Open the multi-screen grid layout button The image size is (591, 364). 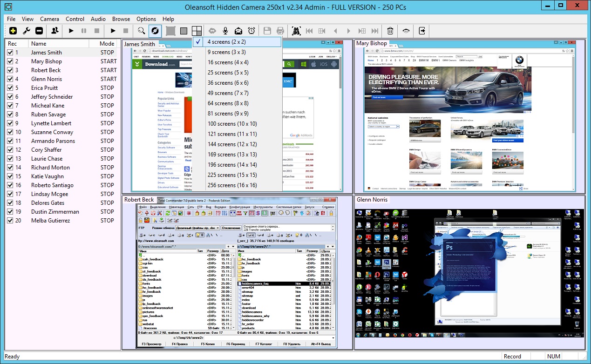(197, 31)
